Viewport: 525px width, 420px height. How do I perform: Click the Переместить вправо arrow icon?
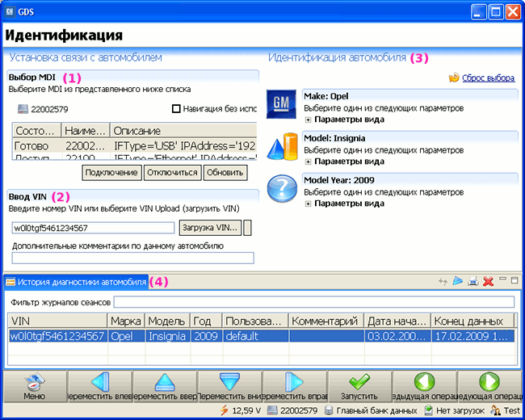[294, 382]
